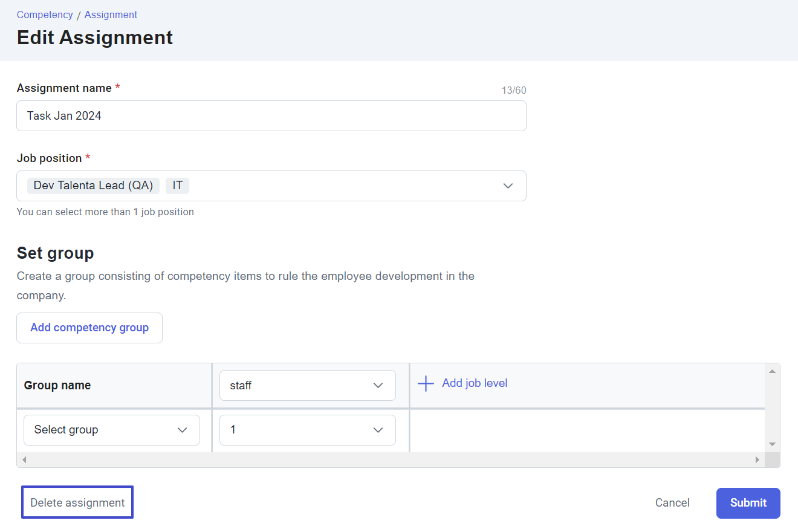
Task: Open the level value 1 dropdown
Action: click(x=307, y=430)
